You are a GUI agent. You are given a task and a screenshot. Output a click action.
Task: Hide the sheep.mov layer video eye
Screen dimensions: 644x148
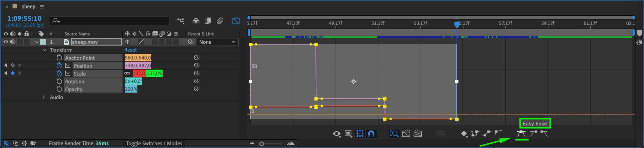(x=6, y=42)
